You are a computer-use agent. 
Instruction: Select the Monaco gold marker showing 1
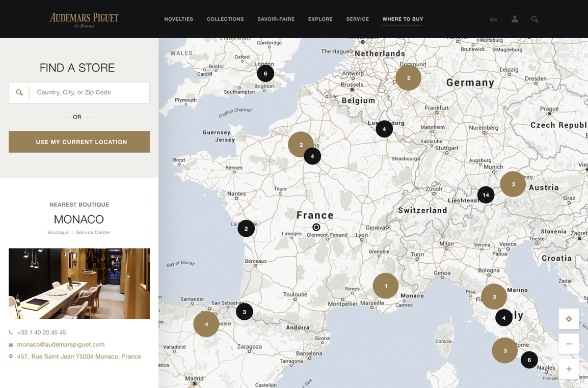(386, 286)
